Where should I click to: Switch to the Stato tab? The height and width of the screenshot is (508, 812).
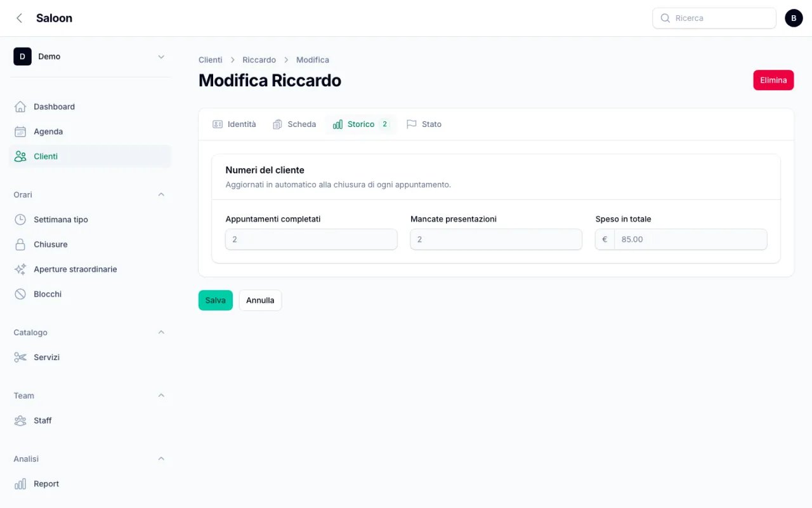[x=424, y=124]
